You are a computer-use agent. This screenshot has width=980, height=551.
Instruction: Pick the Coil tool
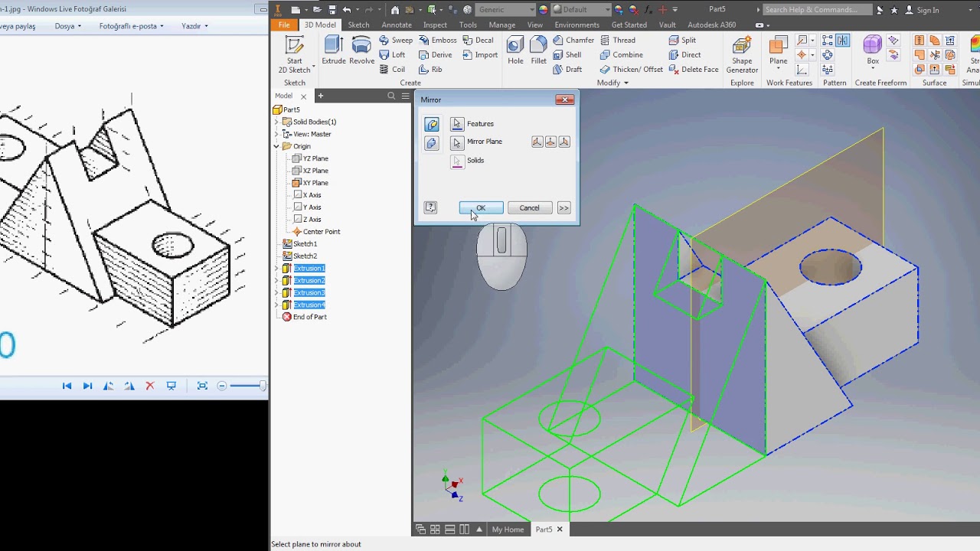coord(392,70)
